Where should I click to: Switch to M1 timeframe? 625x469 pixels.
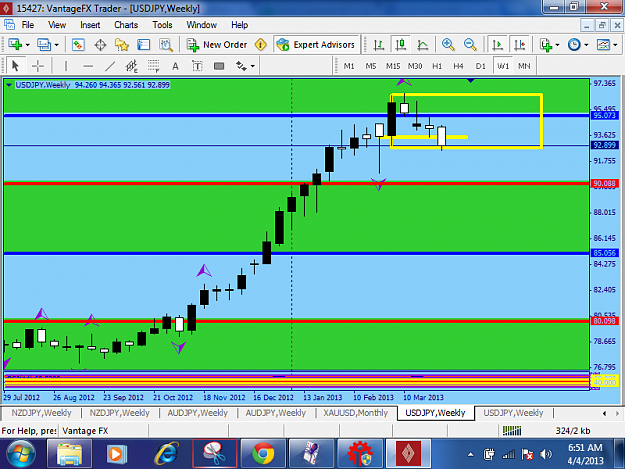(349, 66)
